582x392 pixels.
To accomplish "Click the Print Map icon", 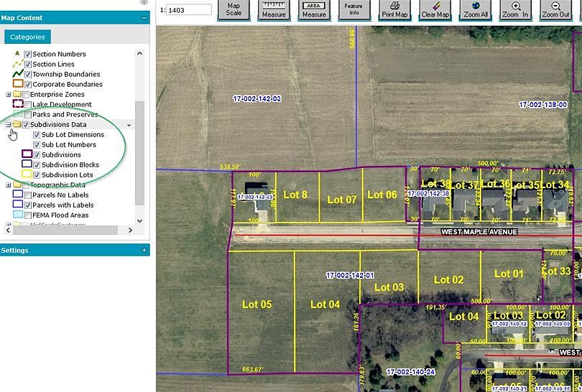I will (x=394, y=9).
